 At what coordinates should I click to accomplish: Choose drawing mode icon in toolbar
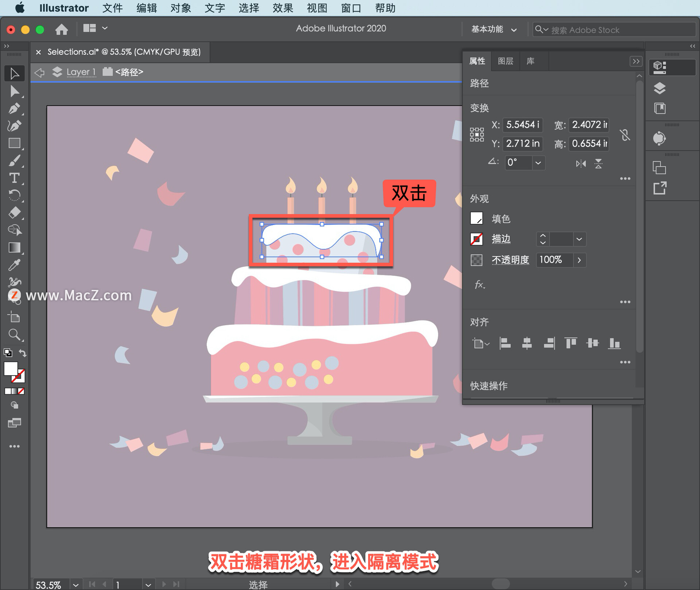click(15, 405)
